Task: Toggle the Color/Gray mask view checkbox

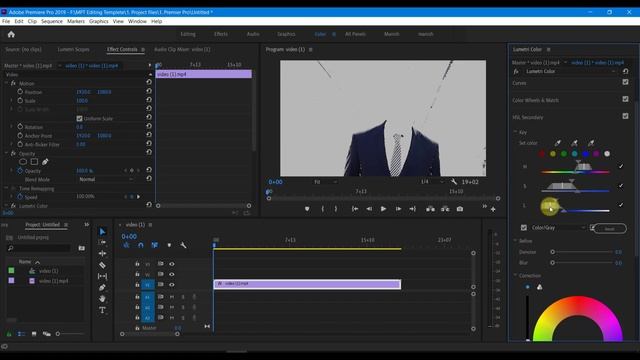Action: click(524, 228)
